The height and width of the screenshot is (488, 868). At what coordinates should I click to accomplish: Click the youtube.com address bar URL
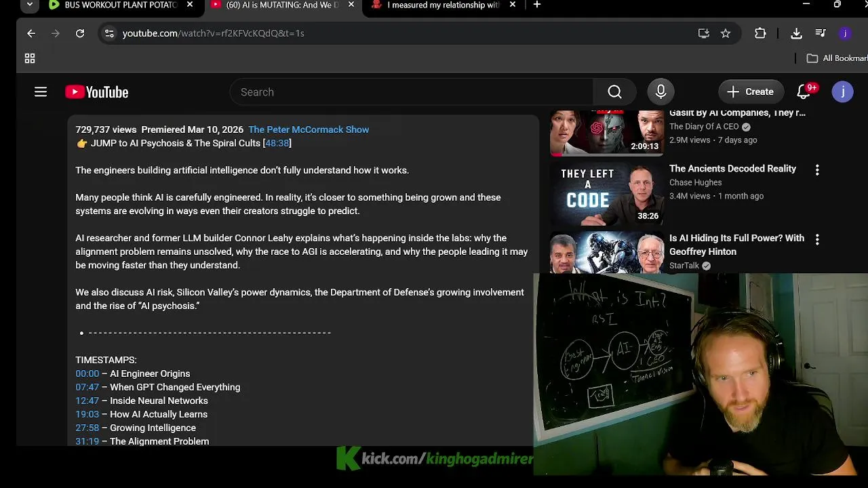(x=213, y=33)
